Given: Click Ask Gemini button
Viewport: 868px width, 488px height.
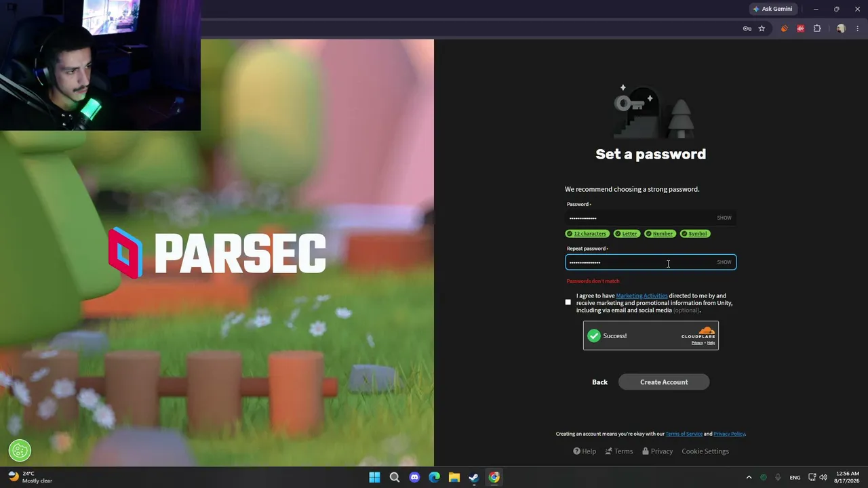Looking at the screenshot, I should (x=772, y=9).
